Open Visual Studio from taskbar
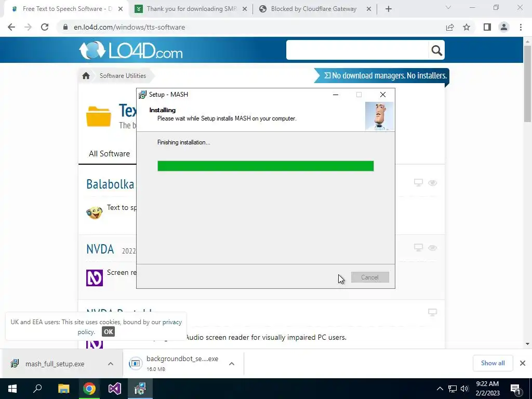The height and width of the screenshot is (399, 532). click(x=115, y=389)
